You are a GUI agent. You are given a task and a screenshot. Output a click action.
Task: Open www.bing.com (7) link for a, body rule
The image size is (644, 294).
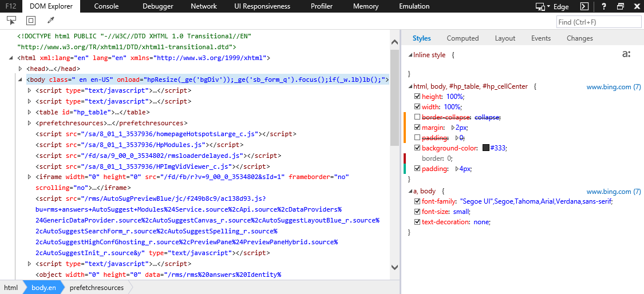pos(613,192)
